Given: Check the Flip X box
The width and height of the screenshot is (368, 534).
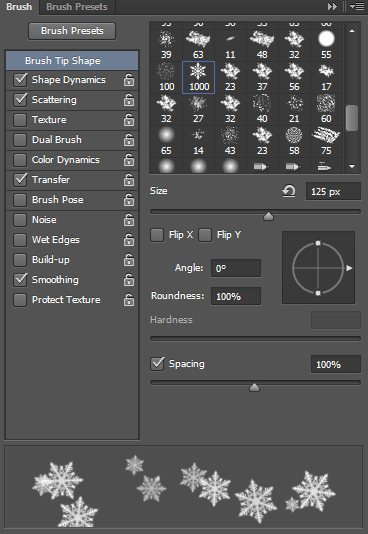Looking at the screenshot, I should (157, 235).
